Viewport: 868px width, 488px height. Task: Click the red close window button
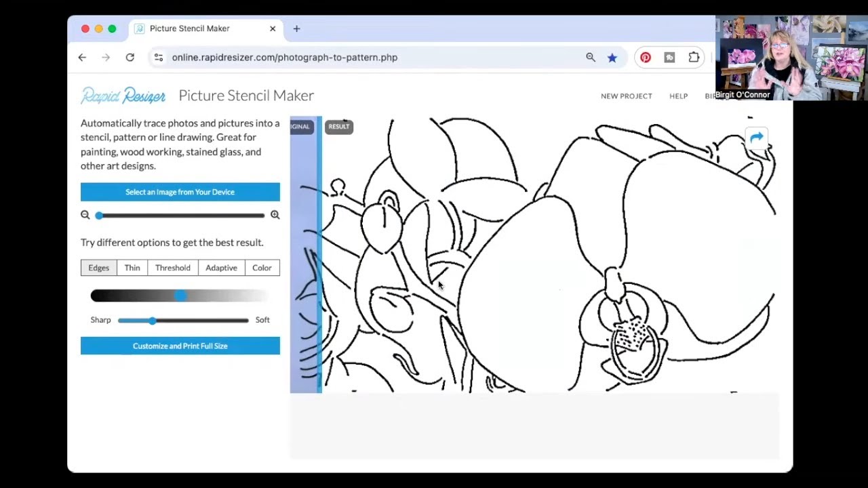click(85, 28)
